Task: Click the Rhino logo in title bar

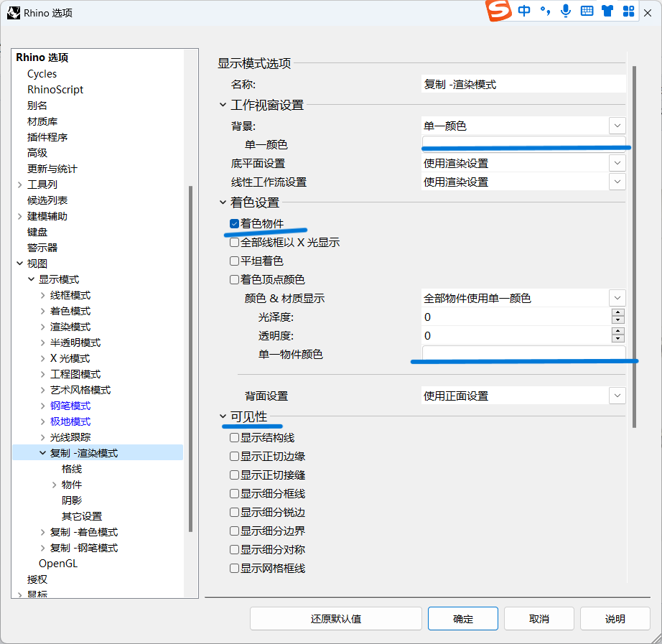Action: [x=14, y=13]
